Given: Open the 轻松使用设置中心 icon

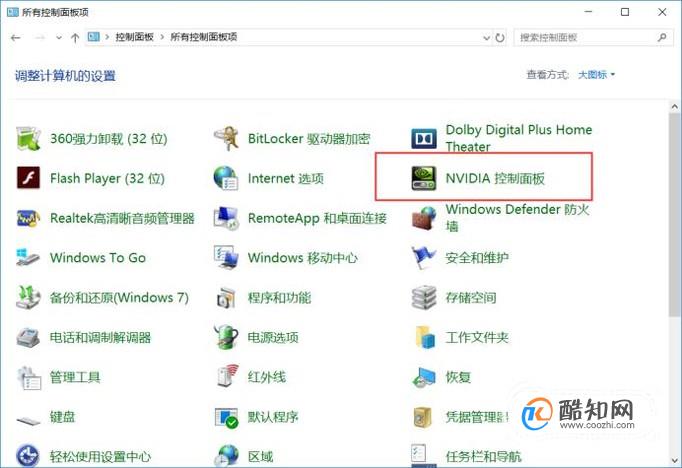Looking at the screenshot, I should (x=28, y=455).
